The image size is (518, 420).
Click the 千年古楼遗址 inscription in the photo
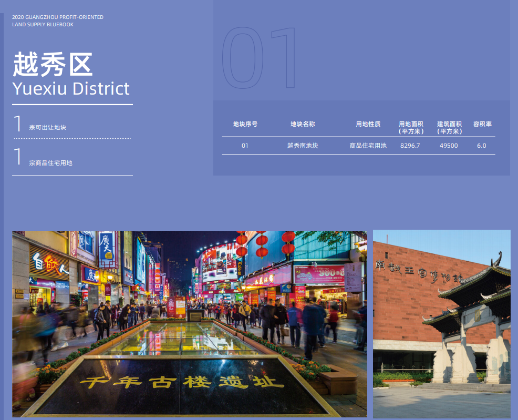181,382
